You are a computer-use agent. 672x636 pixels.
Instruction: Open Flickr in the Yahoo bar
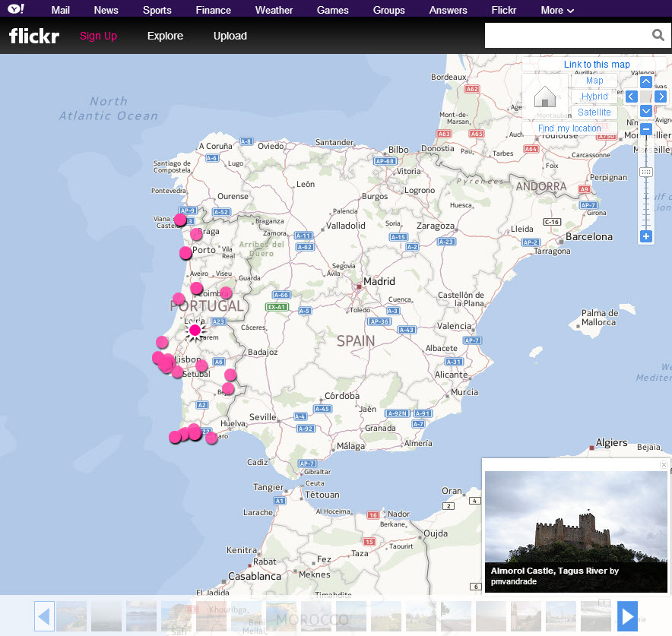503,11
